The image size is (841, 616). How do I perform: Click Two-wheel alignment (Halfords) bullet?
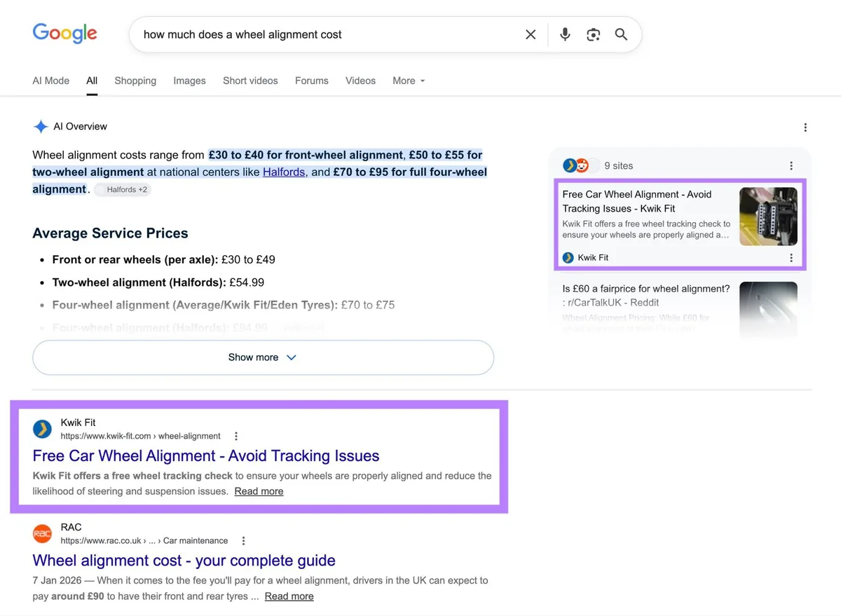point(158,282)
